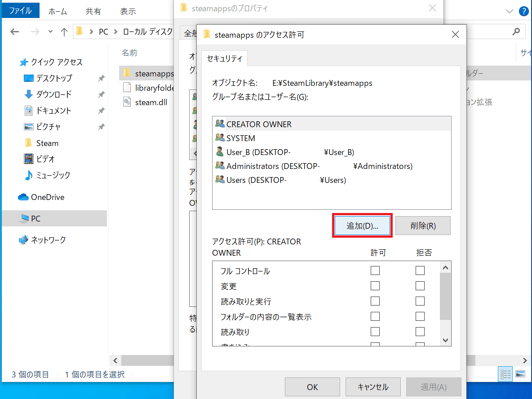Click the 追加(D)... button
The image size is (532, 399).
click(x=362, y=226)
